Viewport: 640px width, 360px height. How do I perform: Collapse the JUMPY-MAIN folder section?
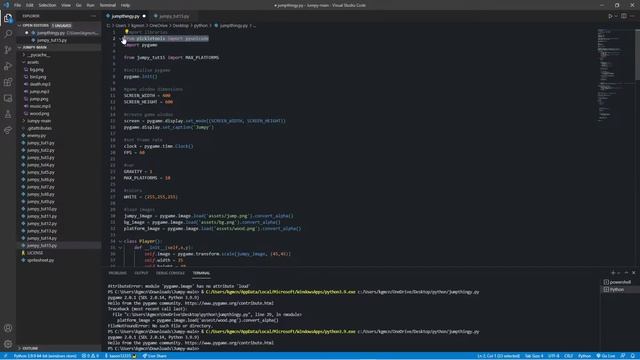pos(19,47)
